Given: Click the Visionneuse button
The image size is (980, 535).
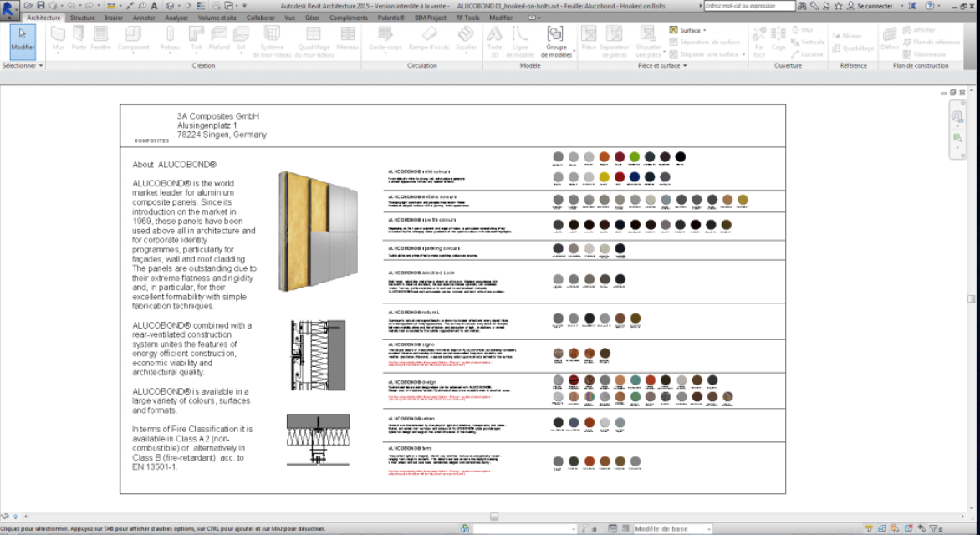Looking at the screenshot, I should click(923, 54).
